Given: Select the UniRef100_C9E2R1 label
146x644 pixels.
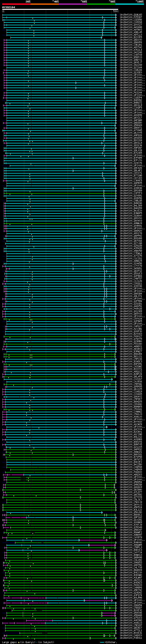Looking at the screenshot, I should click(x=131, y=45).
